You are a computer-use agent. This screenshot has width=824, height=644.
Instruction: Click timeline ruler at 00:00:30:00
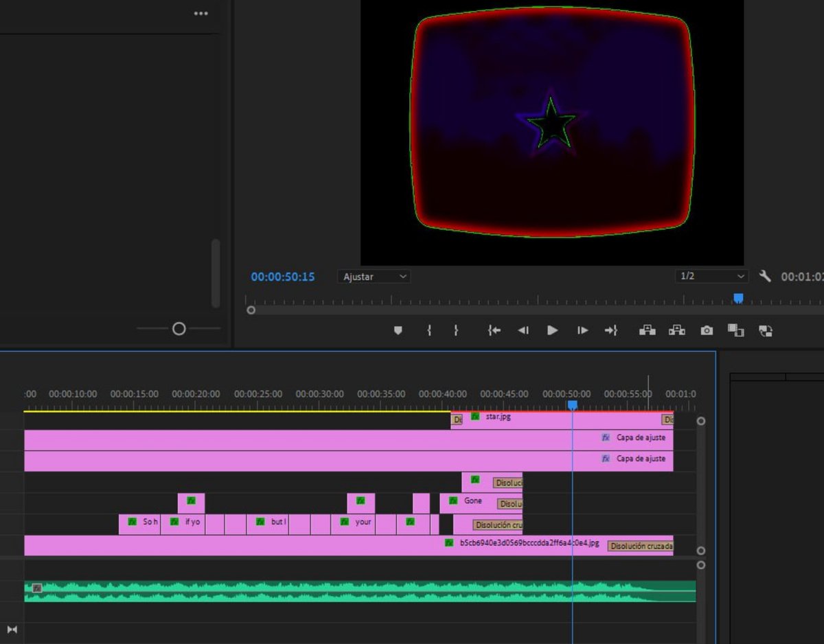coord(319,394)
